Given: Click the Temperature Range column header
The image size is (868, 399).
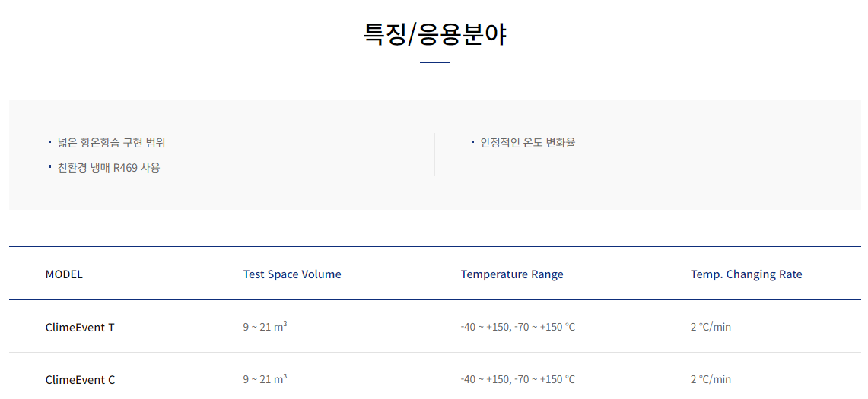Looking at the screenshot, I should [512, 274].
